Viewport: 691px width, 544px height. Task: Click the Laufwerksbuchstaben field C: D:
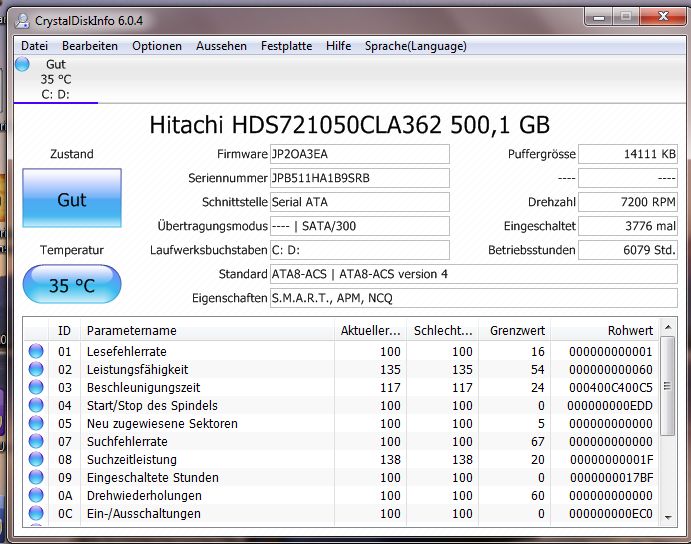pos(360,250)
